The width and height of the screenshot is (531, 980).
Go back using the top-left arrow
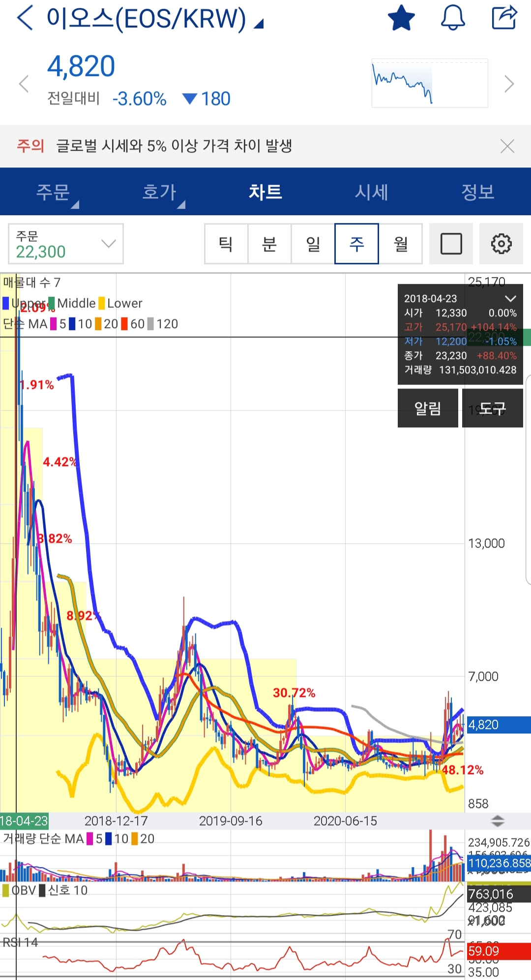point(25,18)
